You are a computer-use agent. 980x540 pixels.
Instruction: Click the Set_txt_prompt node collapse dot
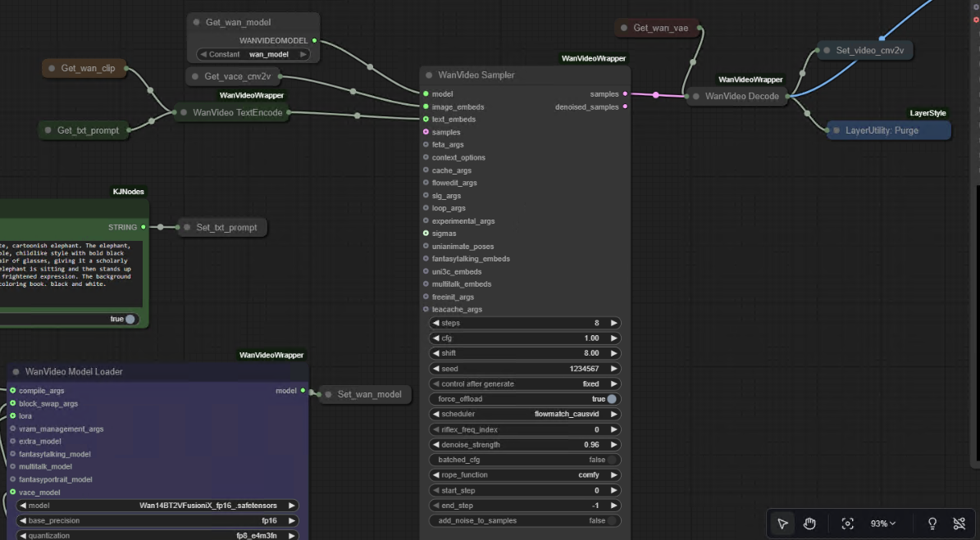187,227
